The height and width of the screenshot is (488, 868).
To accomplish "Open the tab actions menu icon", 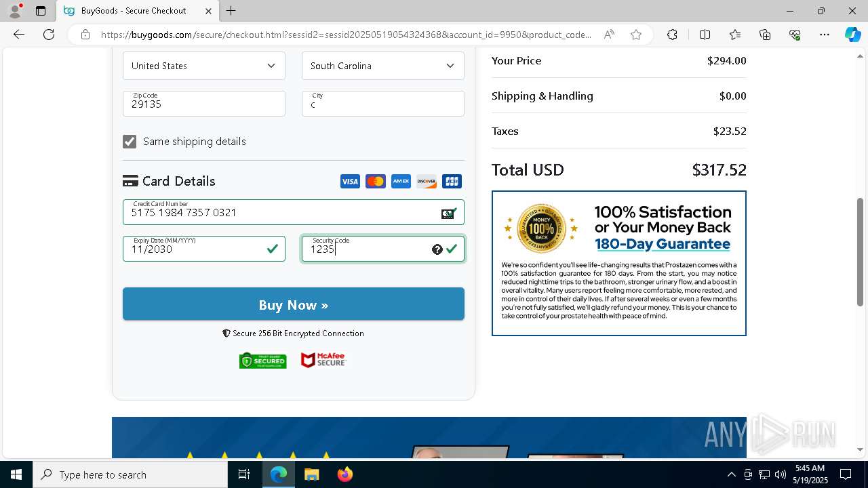I will click(x=41, y=11).
